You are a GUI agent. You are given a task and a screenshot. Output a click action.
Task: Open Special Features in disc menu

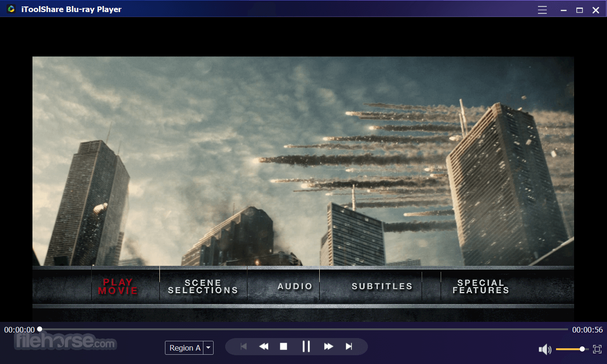[481, 287]
